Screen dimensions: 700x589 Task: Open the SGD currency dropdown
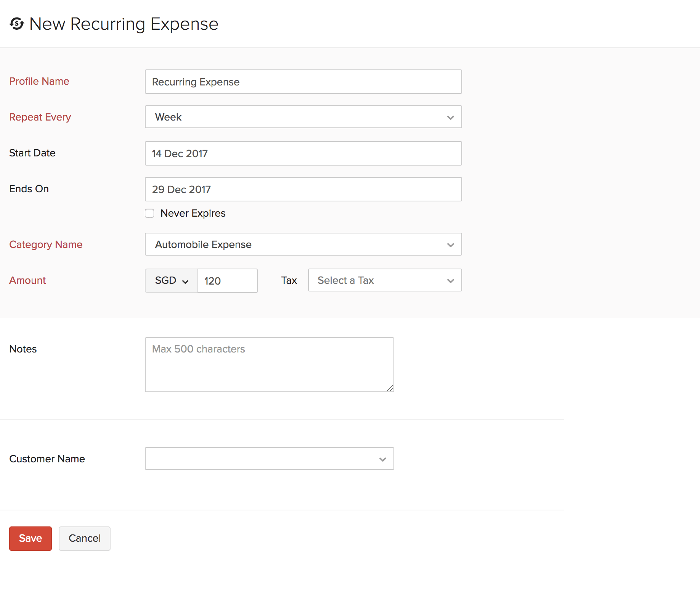coord(172,281)
